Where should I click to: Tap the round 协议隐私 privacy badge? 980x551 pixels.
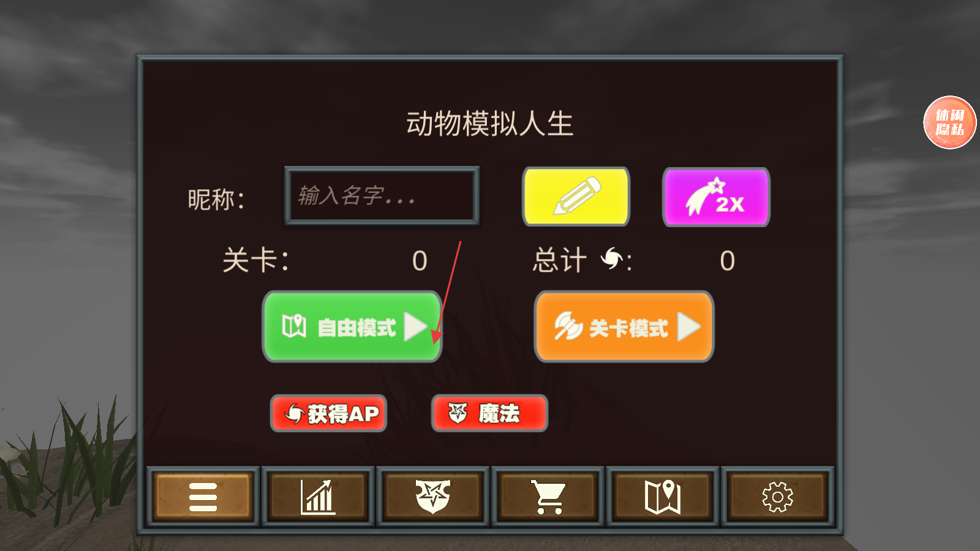949,122
